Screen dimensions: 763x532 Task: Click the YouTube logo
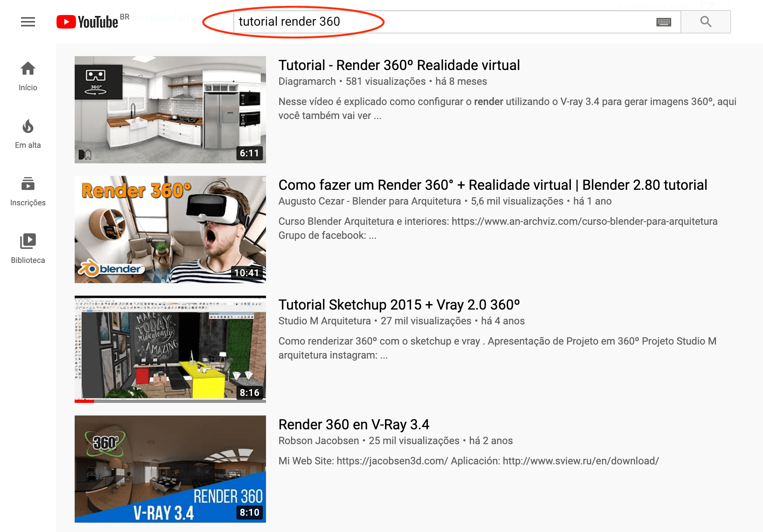87,22
